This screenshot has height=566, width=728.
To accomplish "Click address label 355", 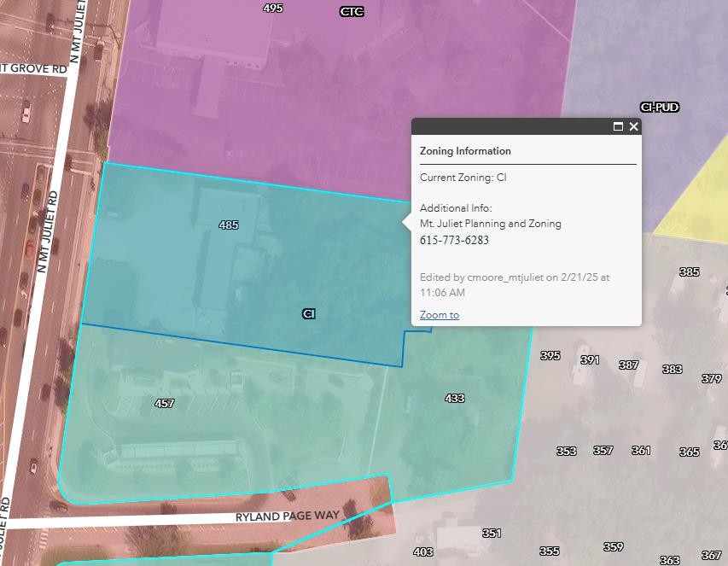I will pos(550,551).
